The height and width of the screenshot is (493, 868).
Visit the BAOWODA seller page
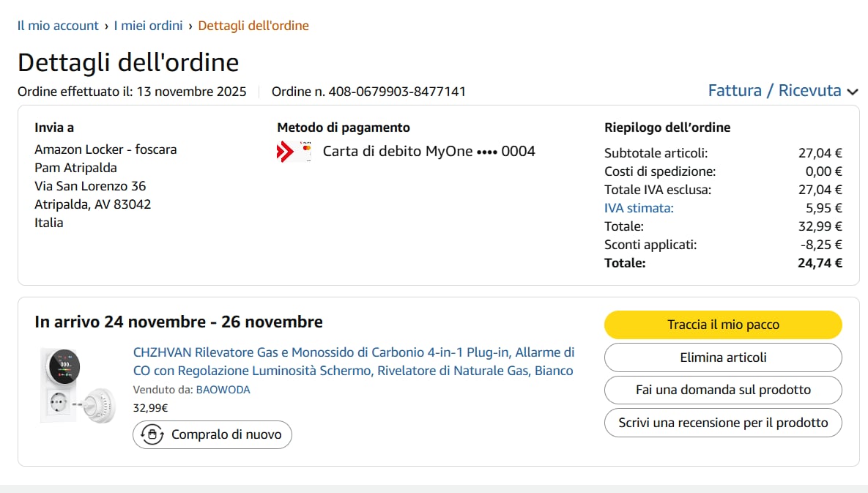(223, 390)
